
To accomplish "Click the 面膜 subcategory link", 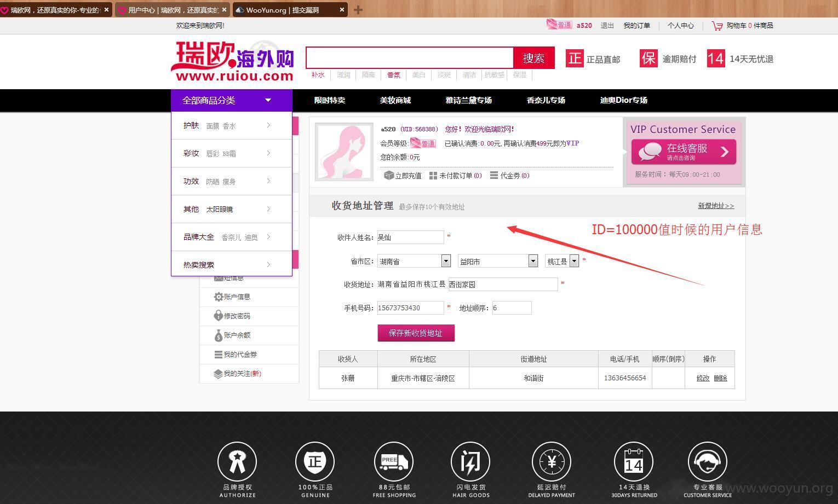I will [x=213, y=126].
